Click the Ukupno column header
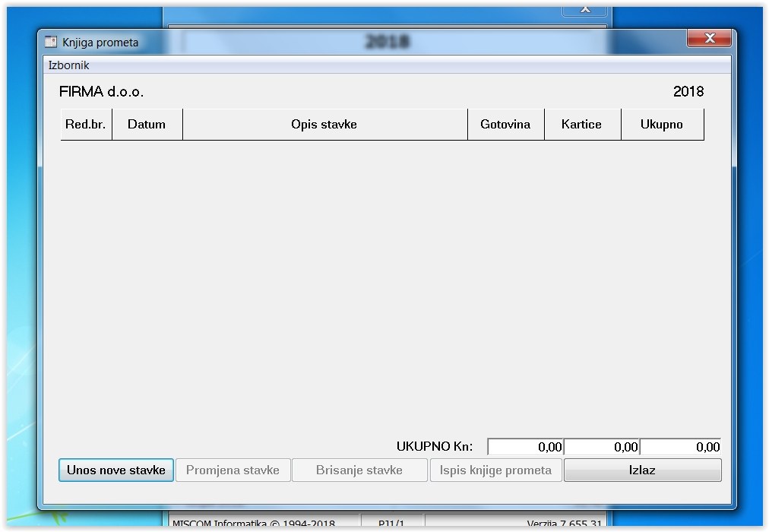Screen dimensions: 769x532 [x=662, y=125]
